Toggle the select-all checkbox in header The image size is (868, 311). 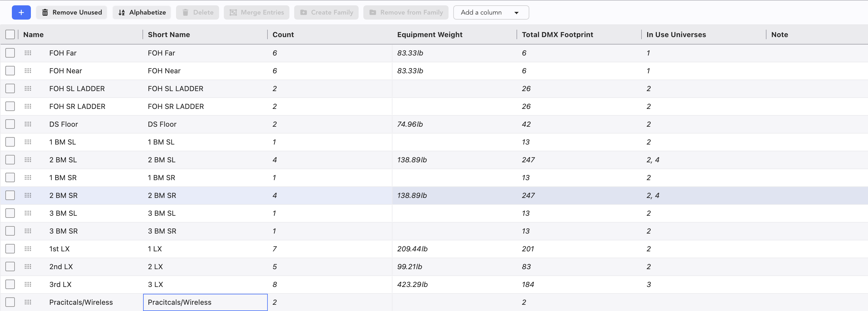(10, 34)
